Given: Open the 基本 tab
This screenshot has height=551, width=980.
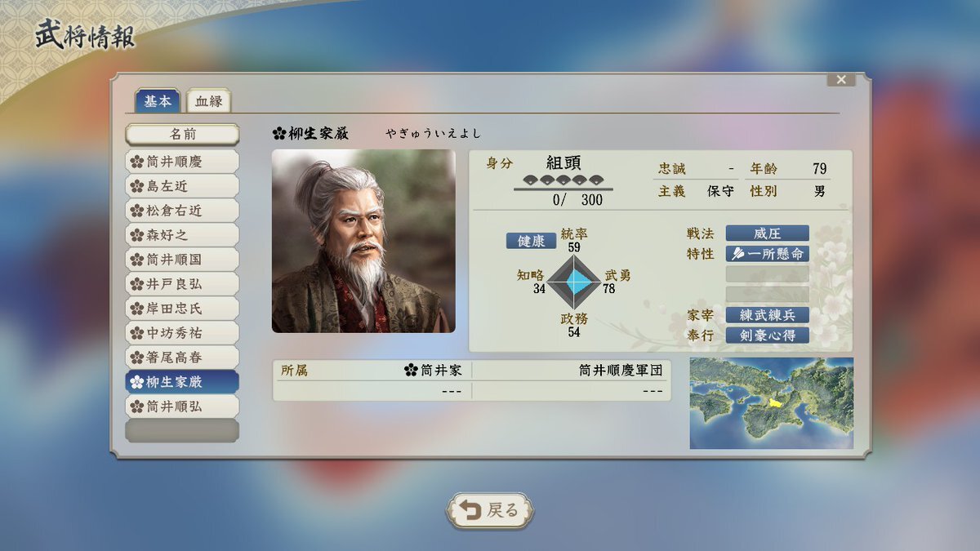Looking at the screenshot, I should (158, 101).
